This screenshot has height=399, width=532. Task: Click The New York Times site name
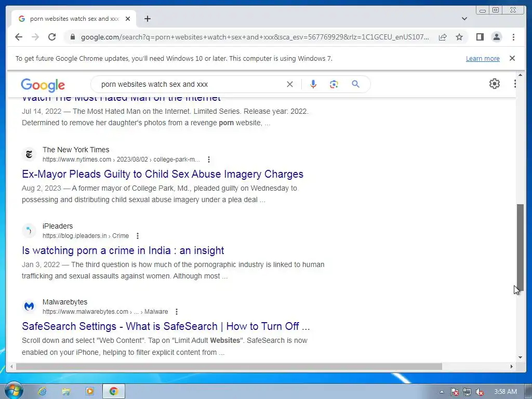76,150
